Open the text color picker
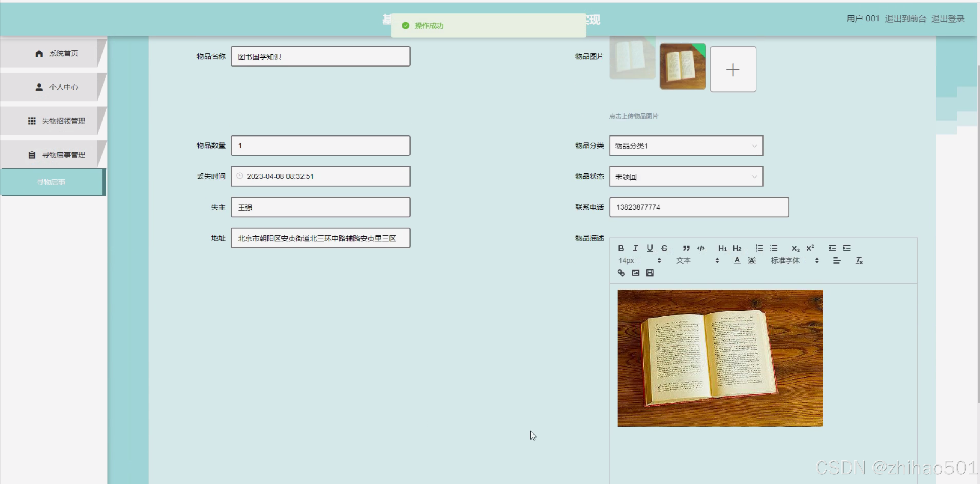The image size is (980, 484). (737, 261)
